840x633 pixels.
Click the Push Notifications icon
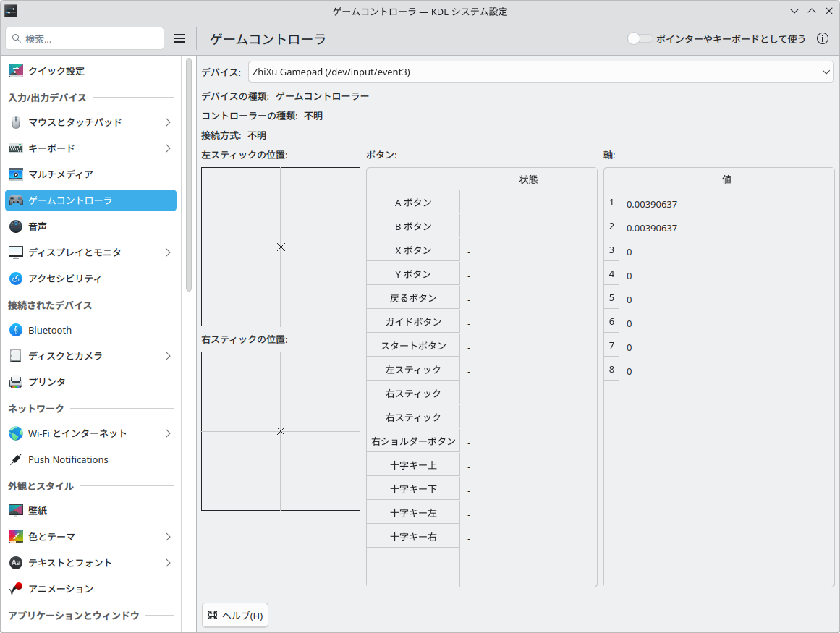16,459
